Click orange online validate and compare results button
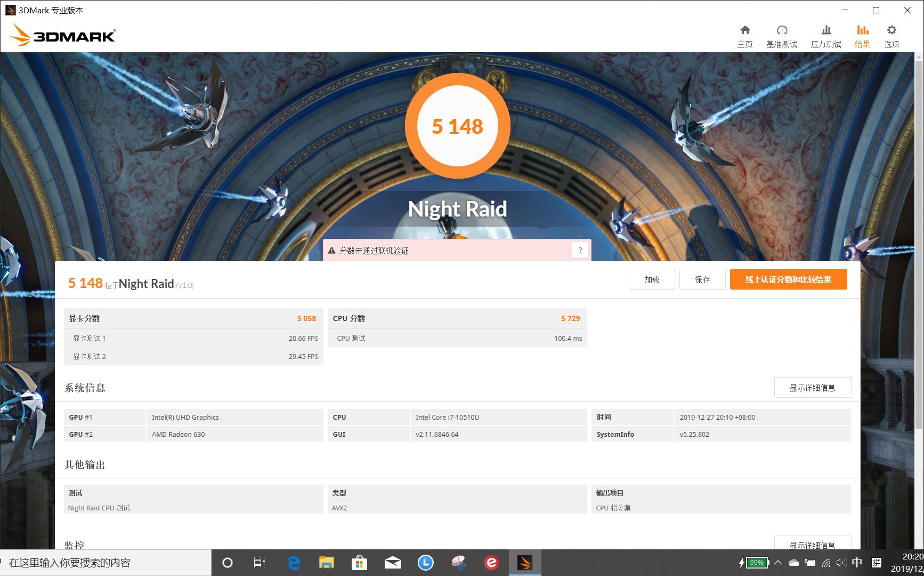The image size is (924, 576). (x=788, y=279)
